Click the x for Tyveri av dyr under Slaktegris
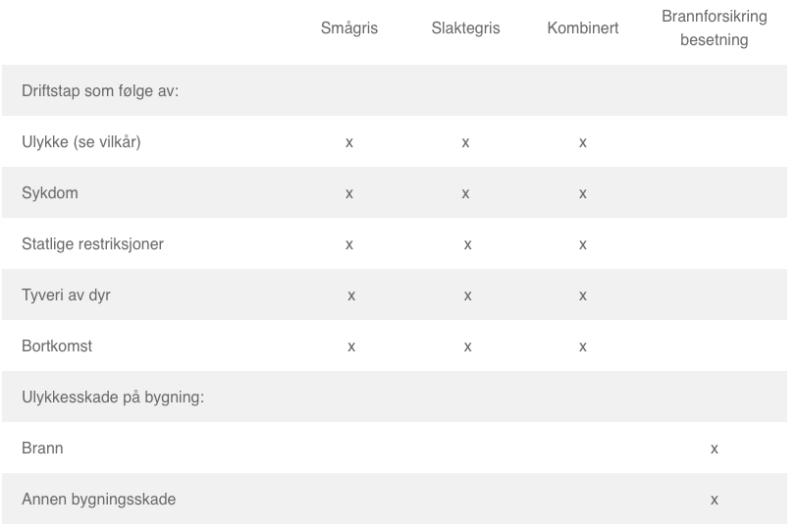Screen dimensions: 798x532 [x=467, y=296]
